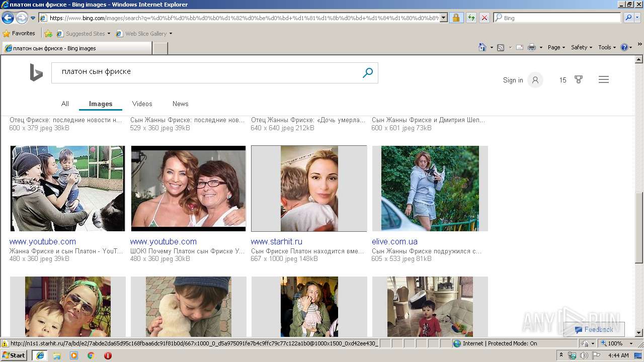Open starhit.ru woman hugging child thumbnail
Screen dimensions: 644x362
point(309,189)
